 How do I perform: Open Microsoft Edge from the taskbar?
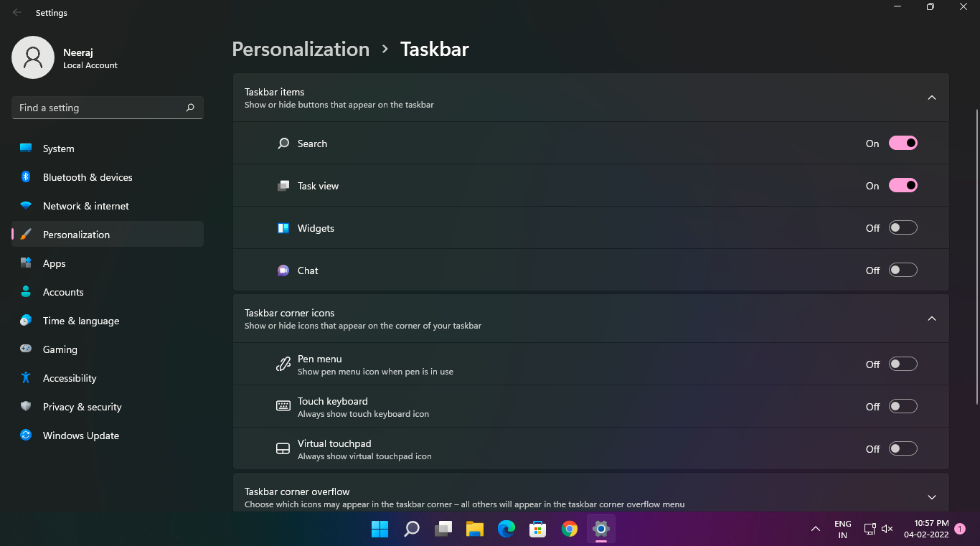507,529
